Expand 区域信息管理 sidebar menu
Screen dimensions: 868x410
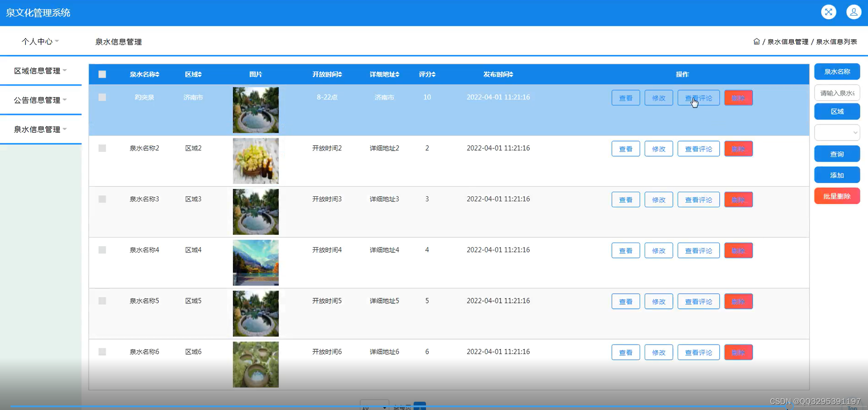40,71
